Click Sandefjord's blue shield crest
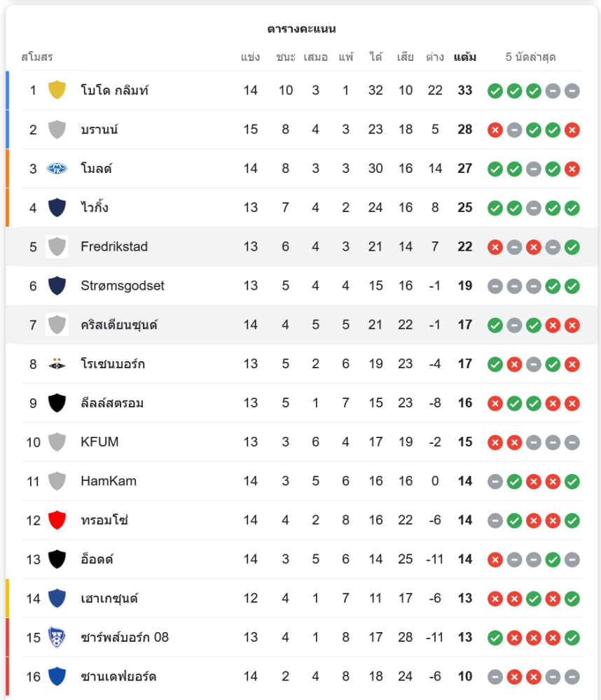 [57, 676]
